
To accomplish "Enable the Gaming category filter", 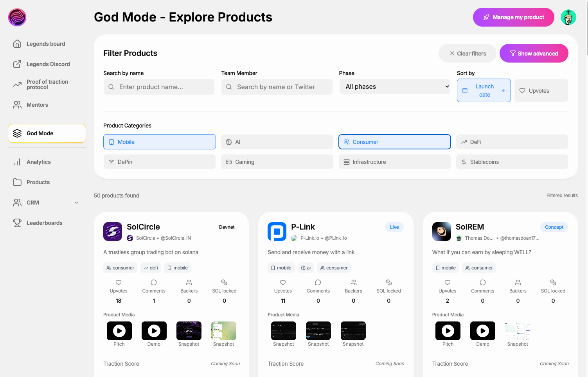I will (x=277, y=162).
